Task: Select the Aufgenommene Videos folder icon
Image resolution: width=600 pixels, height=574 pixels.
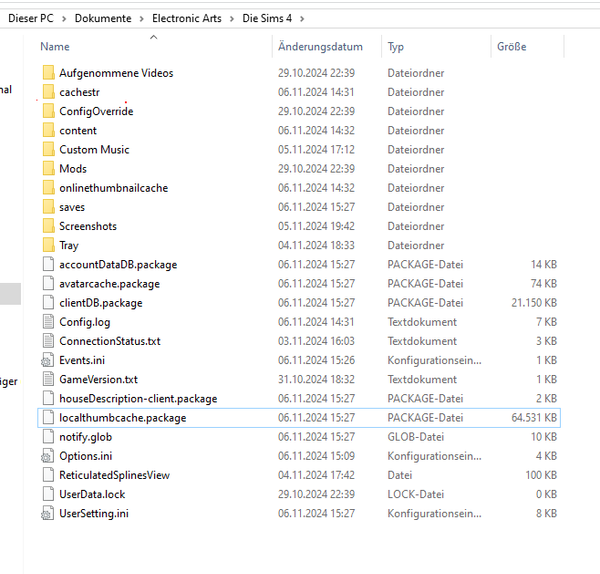Action: 49,73
